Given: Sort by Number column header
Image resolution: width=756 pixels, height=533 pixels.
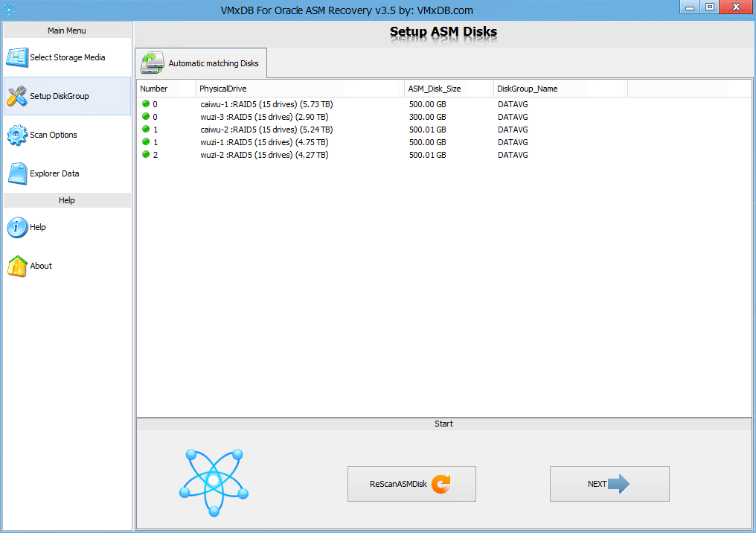Looking at the screenshot, I should point(167,89).
